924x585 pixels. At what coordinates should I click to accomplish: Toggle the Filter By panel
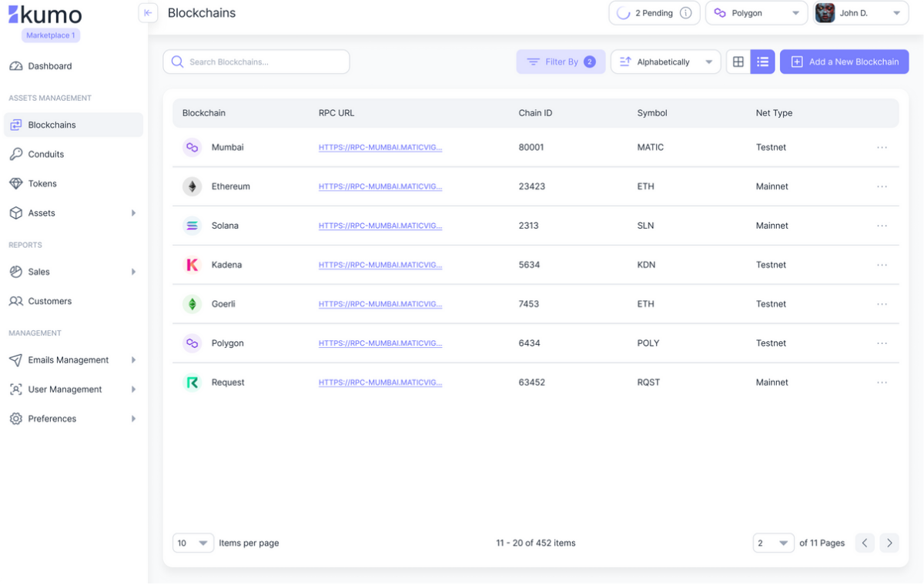561,62
